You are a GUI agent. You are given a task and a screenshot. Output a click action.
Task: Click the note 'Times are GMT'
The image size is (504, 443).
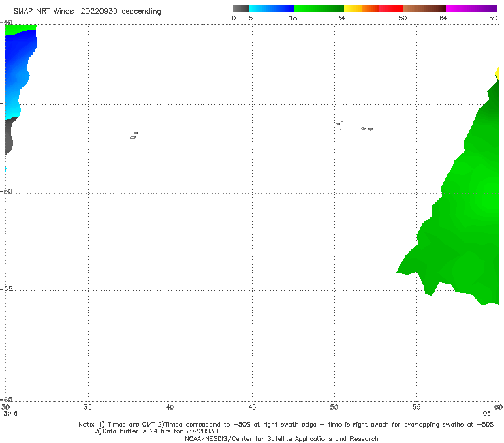131,425
